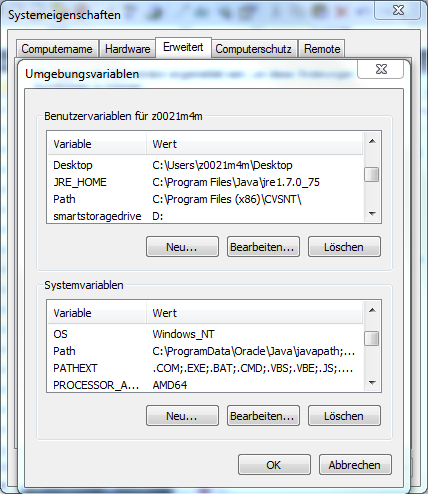Click the user variables scroll-down arrow
Image resolution: width=428 pixels, height=494 pixels.
[x=372, y=214]
